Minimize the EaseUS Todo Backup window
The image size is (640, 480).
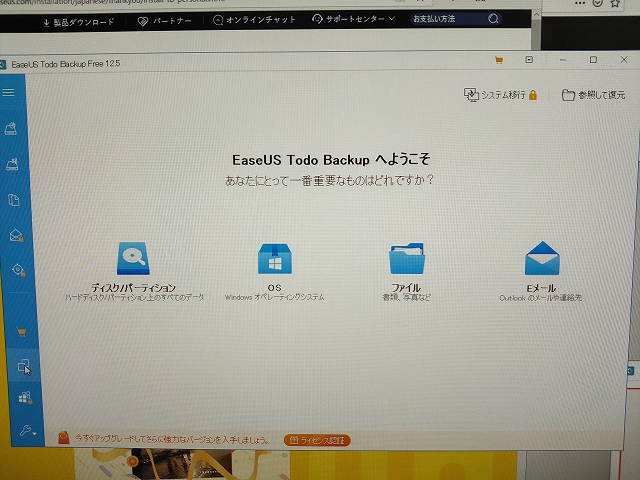tap(563, 60)
